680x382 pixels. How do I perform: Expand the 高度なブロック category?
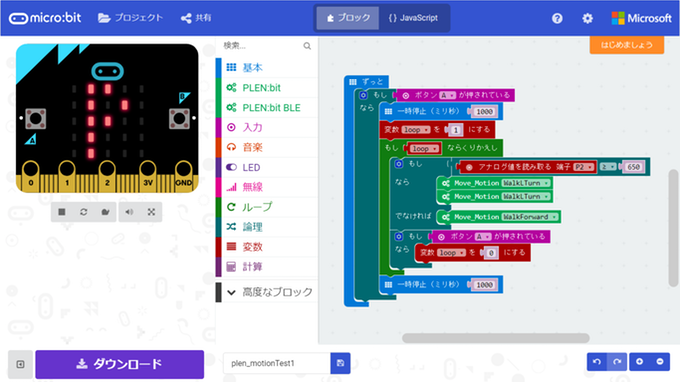click(269, 292)
